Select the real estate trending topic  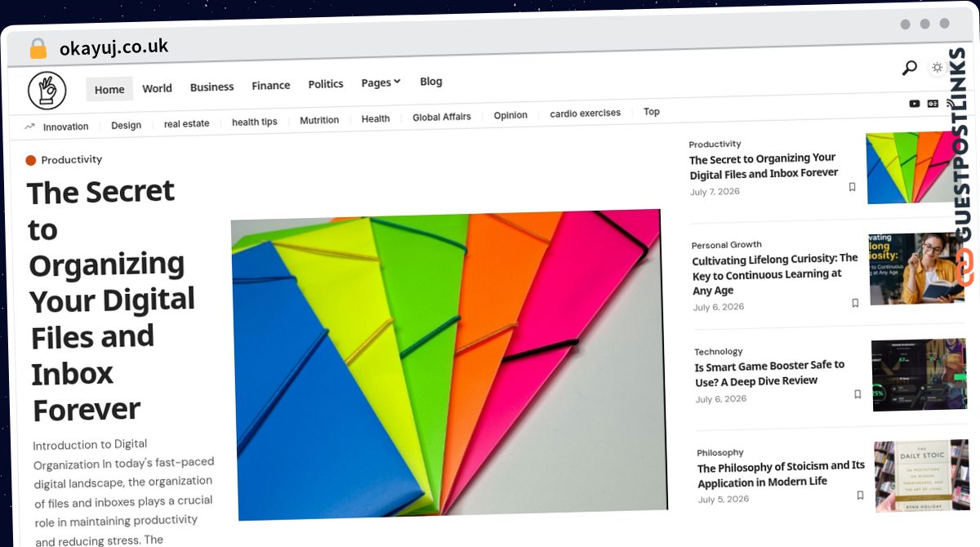pos(186,123)
